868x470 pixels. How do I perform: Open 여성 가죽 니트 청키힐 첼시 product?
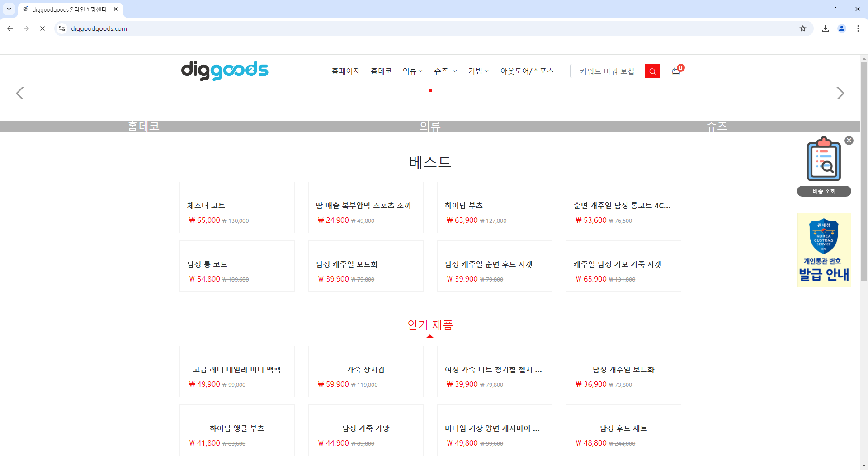point(493,370)
